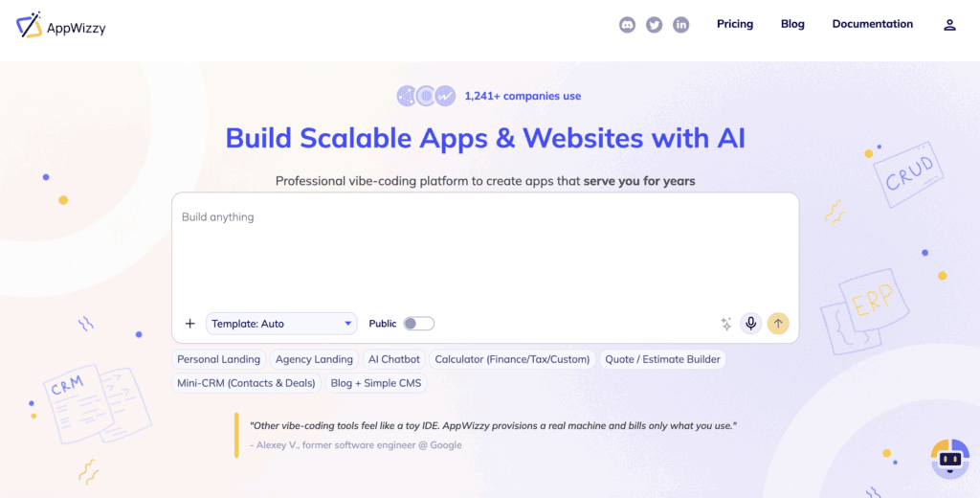Open the Pricing menu item
Viewport: 980px width, 498px height.
pyautogui.click(x=735, y=24)
